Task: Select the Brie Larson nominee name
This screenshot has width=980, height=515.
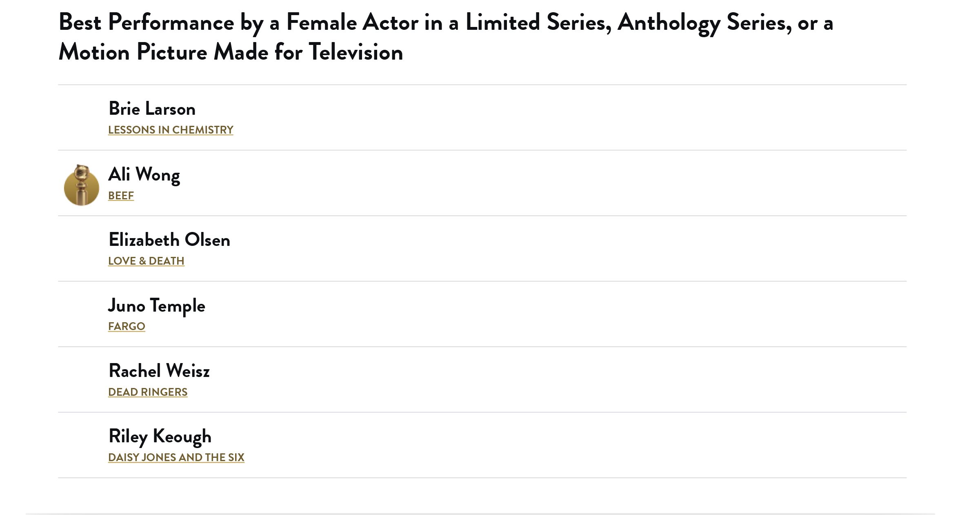Action: (152, 109)
